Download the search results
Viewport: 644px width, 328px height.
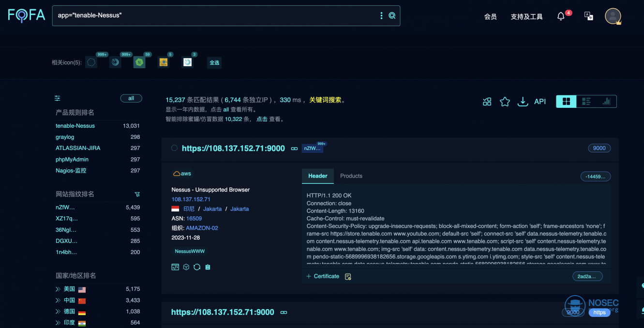tap(523, 102)
